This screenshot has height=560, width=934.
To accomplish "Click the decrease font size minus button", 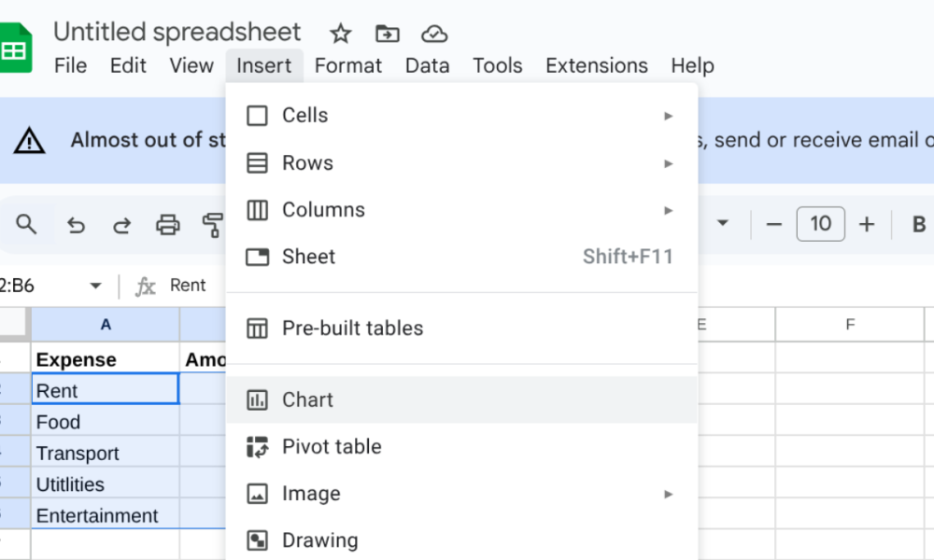I will 772,225.
